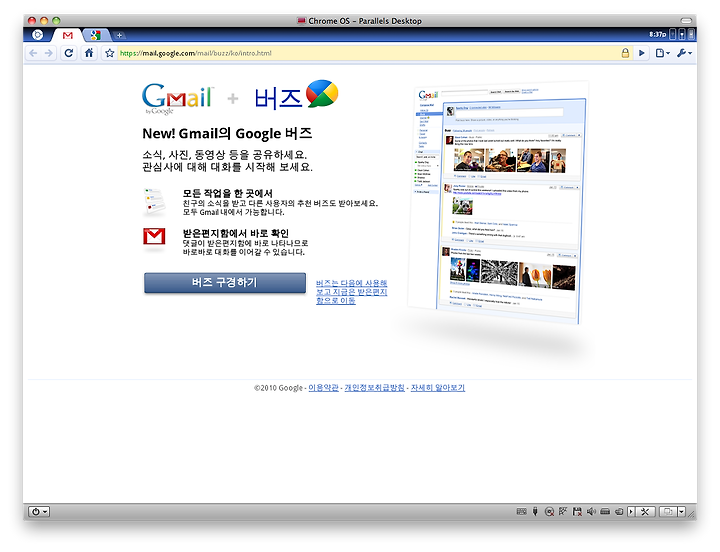This screenshot has width=720, height=552.
Task: Open Parallels power button dropdown
Action: point(39,512)
